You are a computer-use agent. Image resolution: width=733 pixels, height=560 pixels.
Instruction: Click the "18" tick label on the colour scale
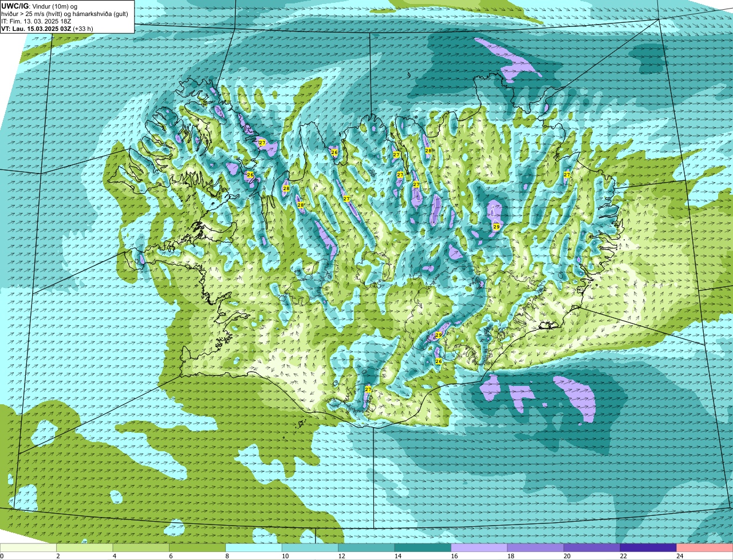511,556
